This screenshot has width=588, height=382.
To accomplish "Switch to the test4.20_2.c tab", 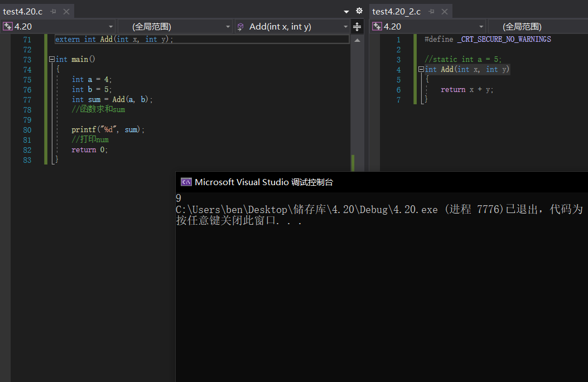I will pos(396,12).
